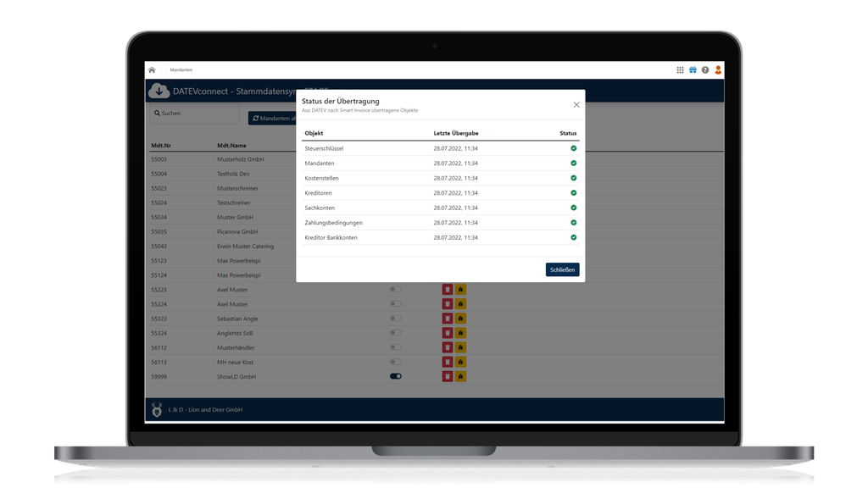Open the apps grid menu icon
This screenshot has height=499, width=868.
point(680,69)
